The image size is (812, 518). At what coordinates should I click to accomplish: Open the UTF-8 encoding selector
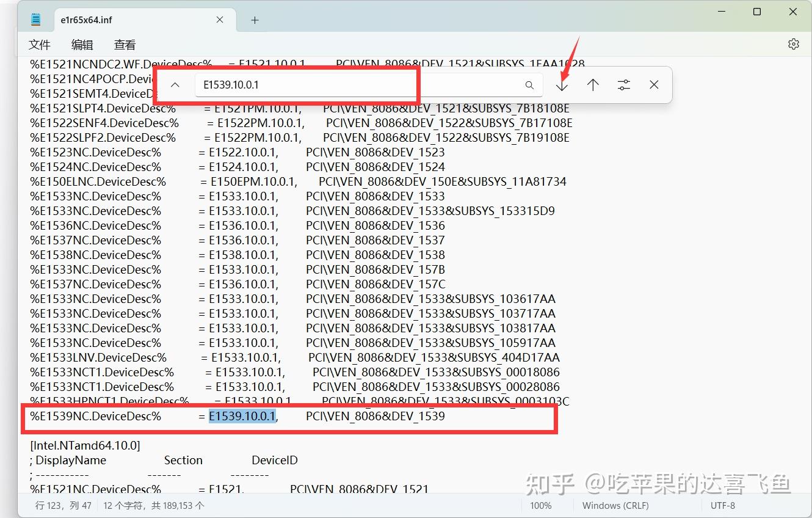(723, 505)
